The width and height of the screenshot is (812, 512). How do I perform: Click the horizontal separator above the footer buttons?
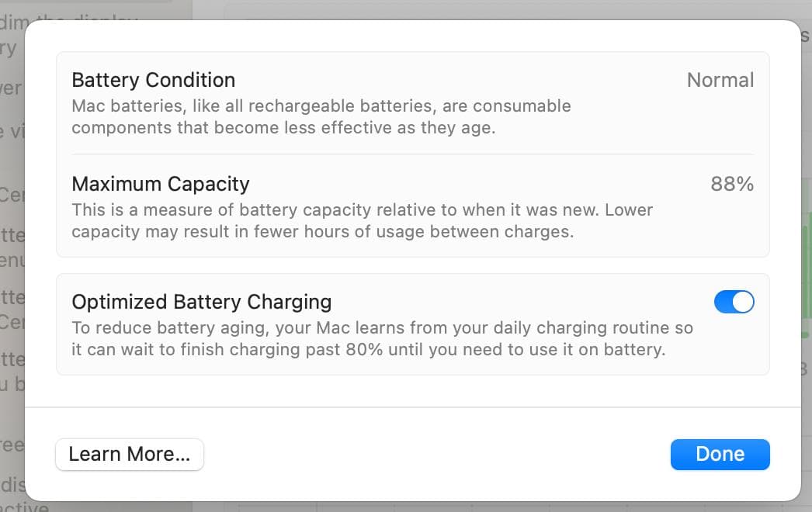point(412,407)
